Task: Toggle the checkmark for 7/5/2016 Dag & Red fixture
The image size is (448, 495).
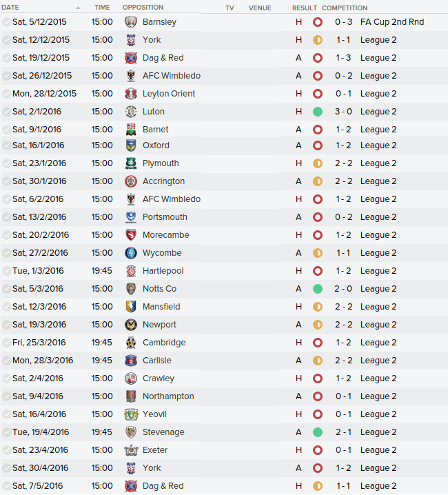Action: pyautogui.click(x=6, y=486)
